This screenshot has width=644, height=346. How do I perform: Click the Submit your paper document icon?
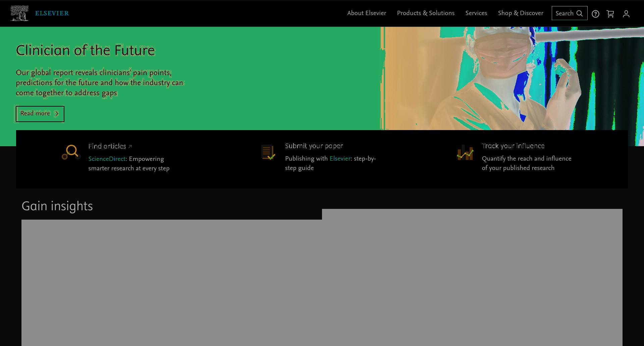point(268,152)
